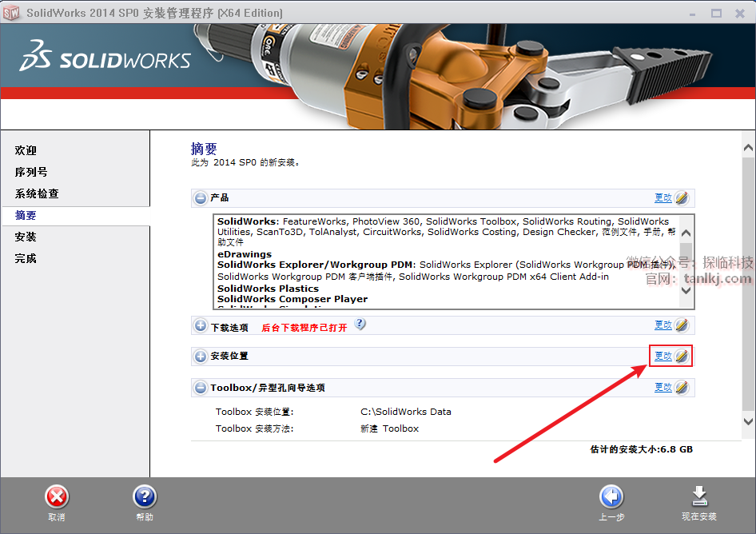Screen dimensions: 756x534
Task: Click the red 后台下载程序已打开 status text
Action: tap(304, 328)
